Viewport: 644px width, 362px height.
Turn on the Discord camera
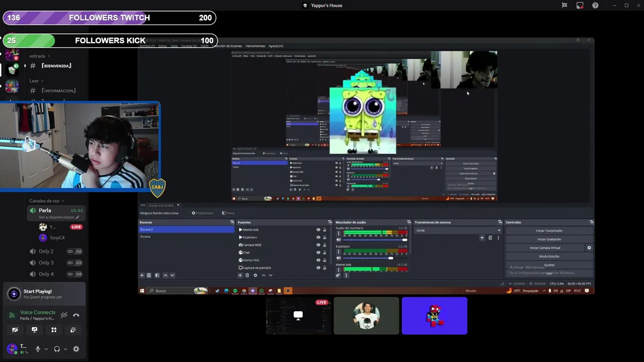(x=15, y=330)
